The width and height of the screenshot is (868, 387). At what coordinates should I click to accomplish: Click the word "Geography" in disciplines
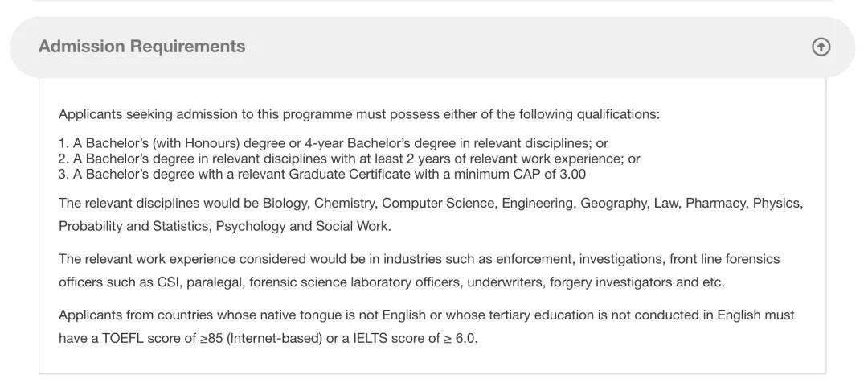pyautogui.click(x=613, y=203)
